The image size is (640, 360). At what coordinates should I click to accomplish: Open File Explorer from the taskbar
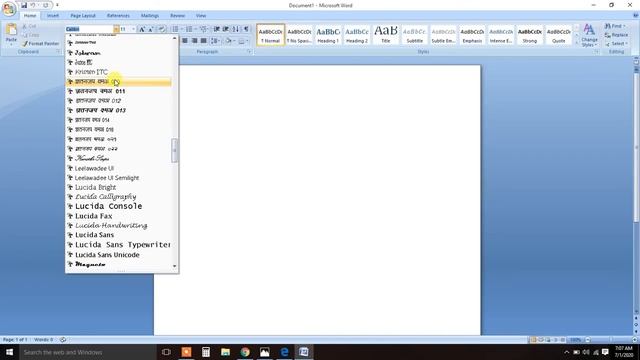(225, 352)
